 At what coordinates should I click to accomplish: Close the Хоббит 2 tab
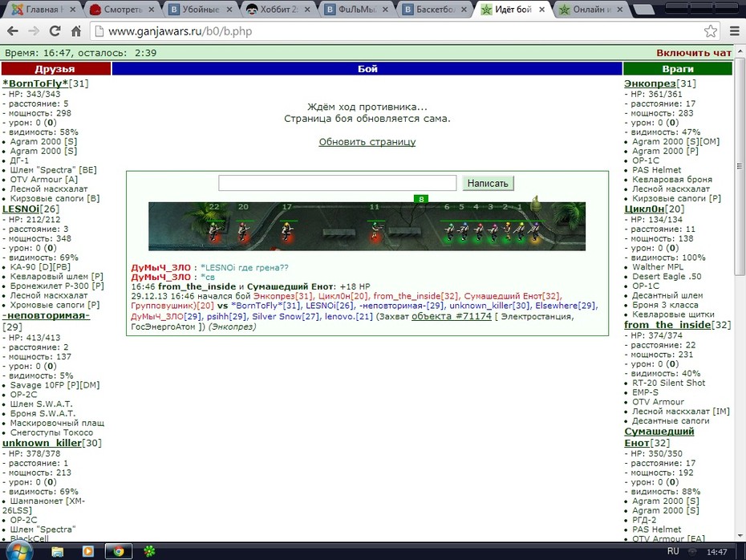(307, 9)
